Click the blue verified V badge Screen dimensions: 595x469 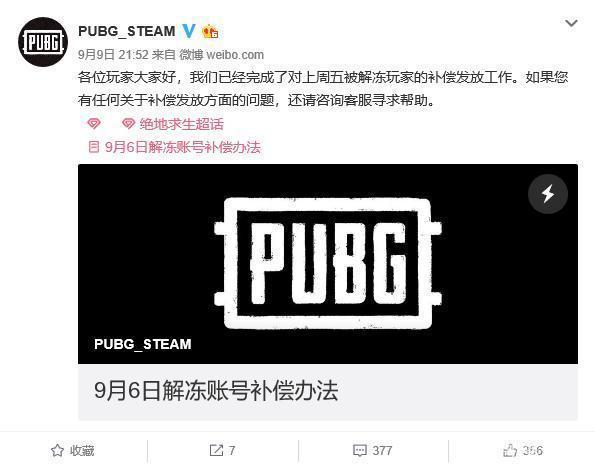click(x=189, y=31)
